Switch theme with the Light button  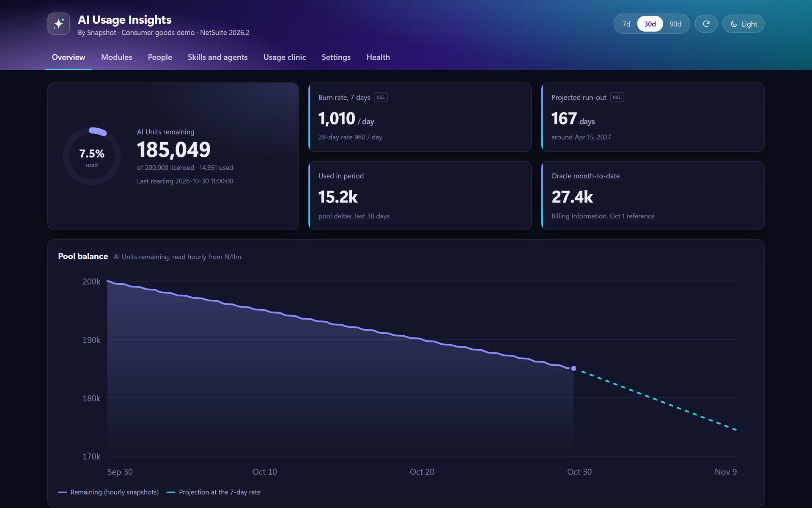coord(743,24)
